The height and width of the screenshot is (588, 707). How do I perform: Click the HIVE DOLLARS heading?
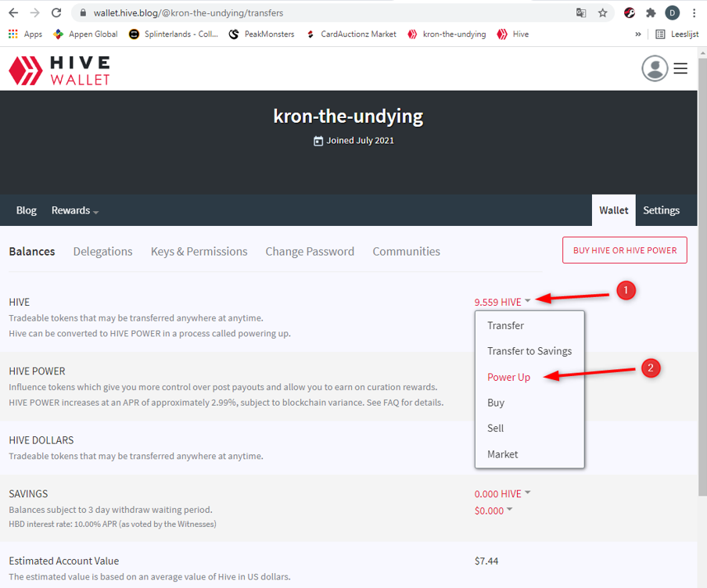click(x=41, y=440)
